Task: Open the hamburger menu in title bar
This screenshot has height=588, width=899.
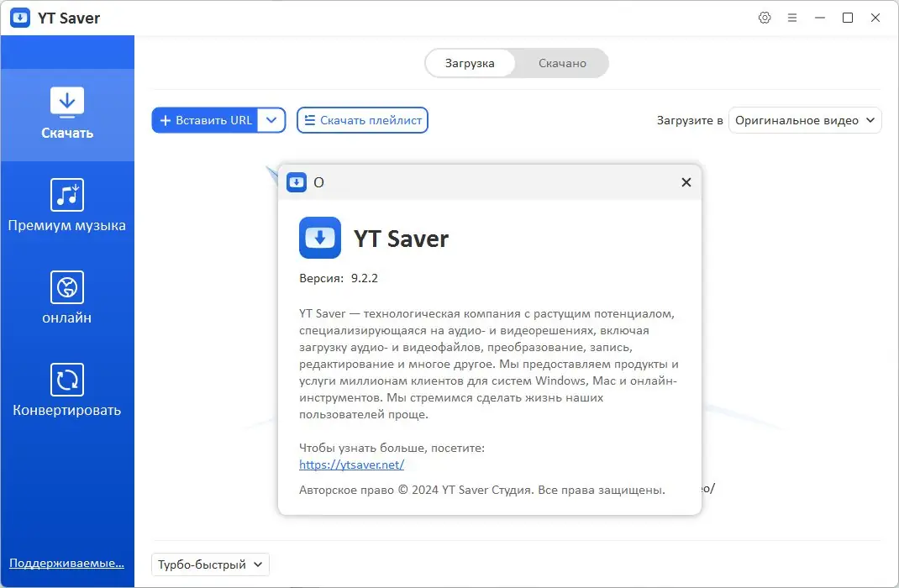Action: point(791,18)
